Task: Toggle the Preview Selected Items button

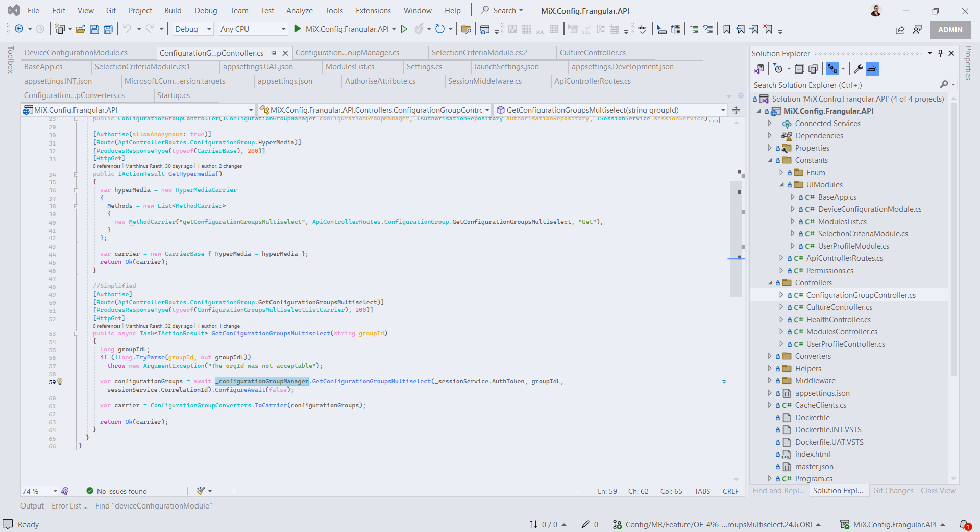Action: click(x=873, y=69)
